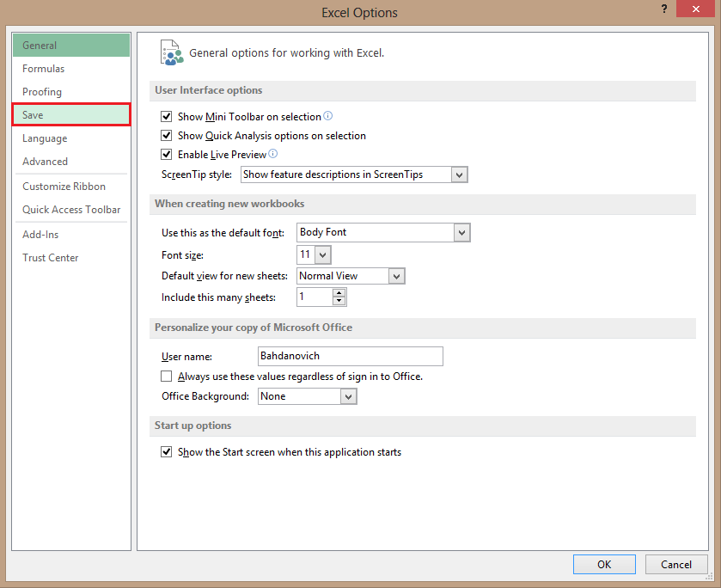This screenshot has height=588, width=721.
Task: Confirm with the OK button
Action: (604, 565)
